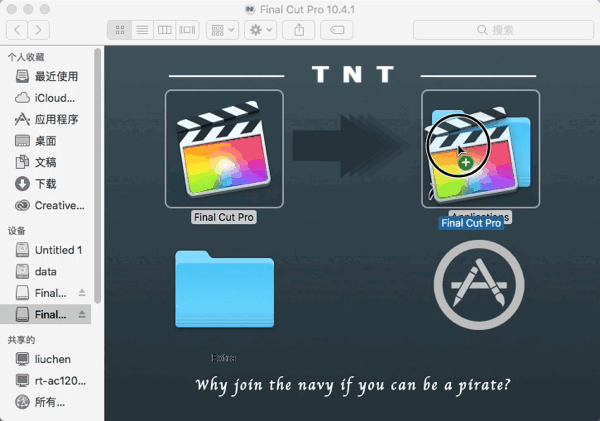Close the Finder window
The height and width of the screenshot is (421, 600).
pyautogui.click(x=11, y=9)
